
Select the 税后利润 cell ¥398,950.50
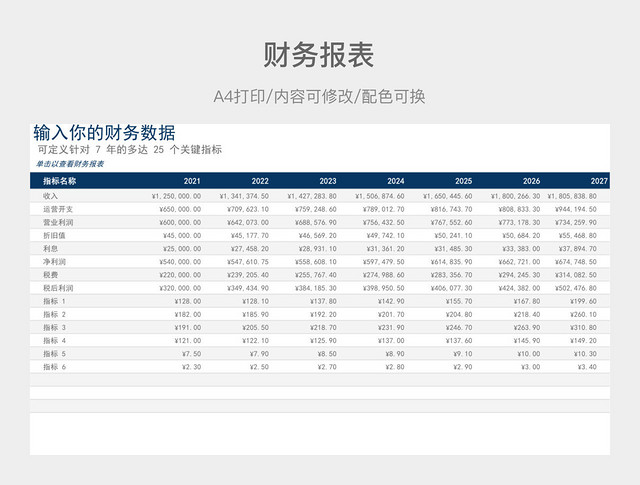point(383,288)
